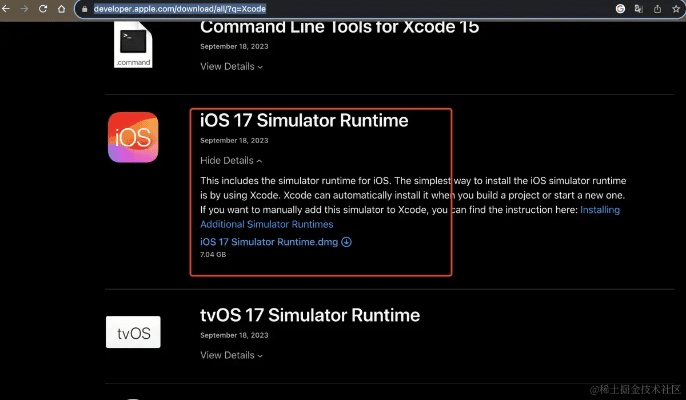The height and width of the screenshot is (400, 686).
Task: Click the Command Line Tools for Xcode heading
Action: 339,26
